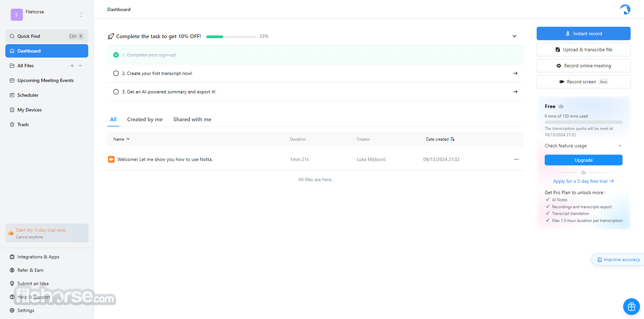Select the All tab

tap(113, 120)
